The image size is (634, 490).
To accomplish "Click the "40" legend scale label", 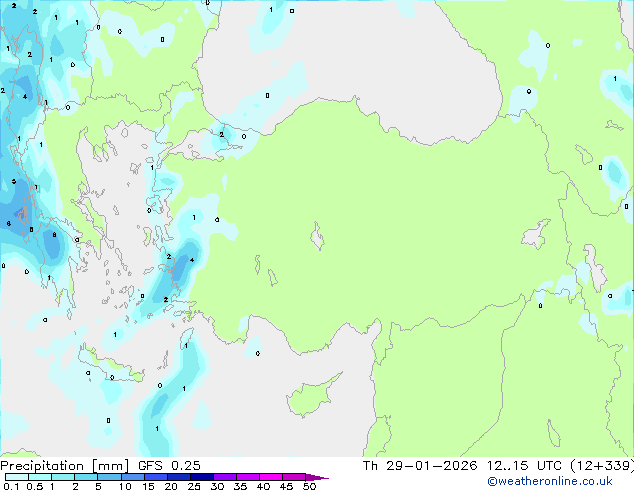I will [263, 486].
